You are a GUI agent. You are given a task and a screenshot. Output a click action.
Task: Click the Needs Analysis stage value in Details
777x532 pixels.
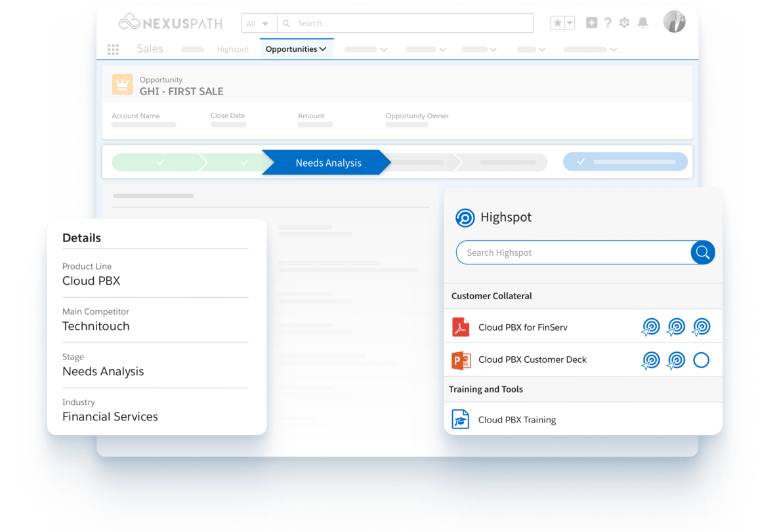coord(103,371)
